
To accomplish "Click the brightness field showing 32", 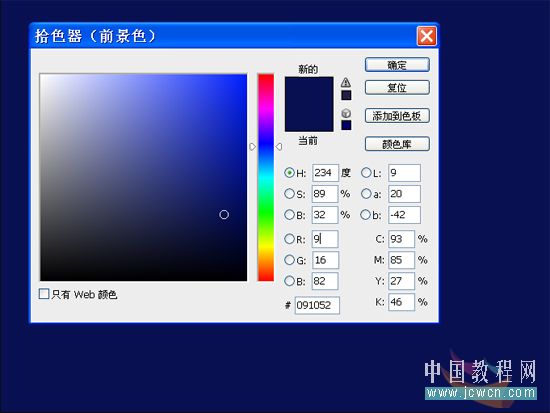I will tap(325, 215).
